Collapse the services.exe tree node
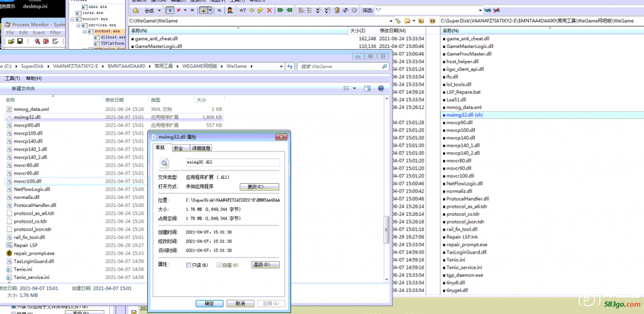 79,25
